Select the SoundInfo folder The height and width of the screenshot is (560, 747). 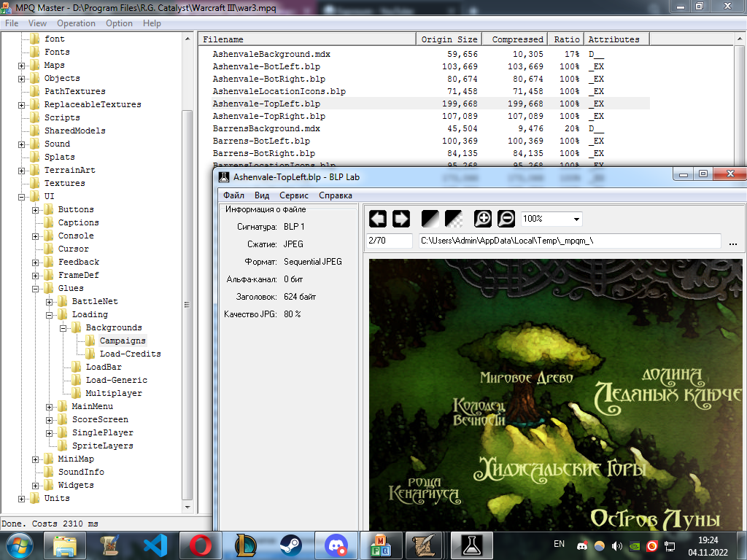(x=81, y=472)
